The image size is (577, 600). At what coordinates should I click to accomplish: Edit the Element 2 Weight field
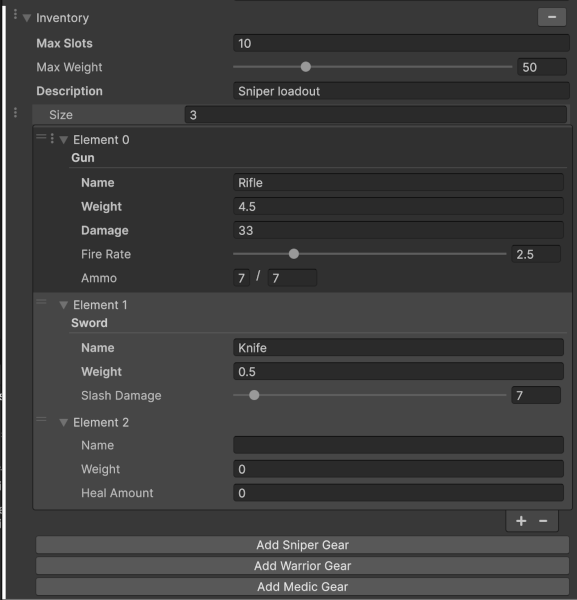[398, 469]
